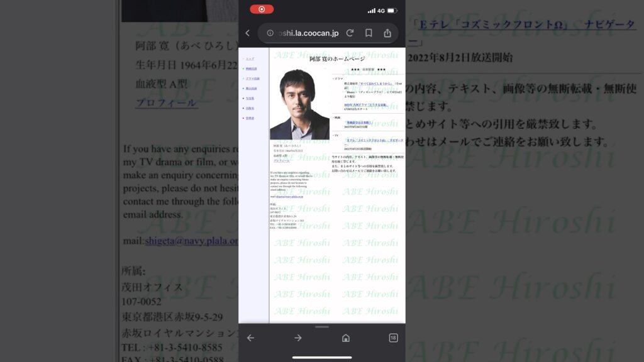The width and height of the screenshot is (644, 362).
Task: Click the プロフィール link under the photo
Action: pos(281,161)
